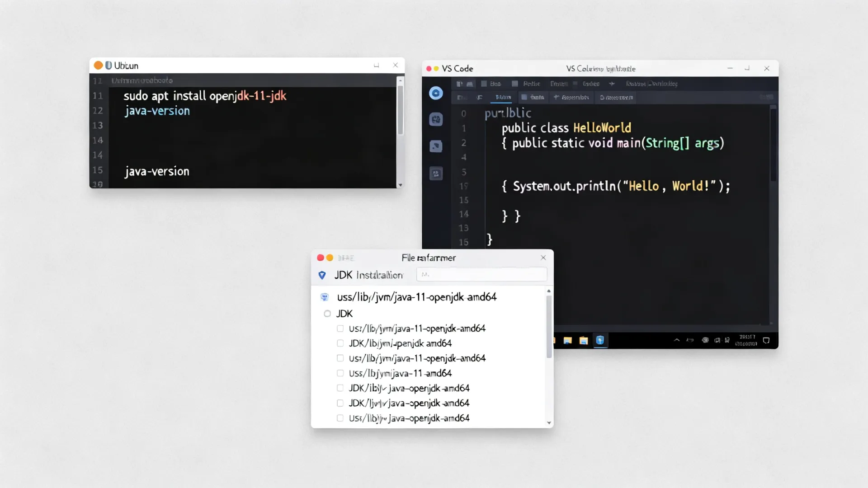Screen dimensions: 868x488
Task: Click the red dot in the file dialog title bar
Action: point(321,258)
